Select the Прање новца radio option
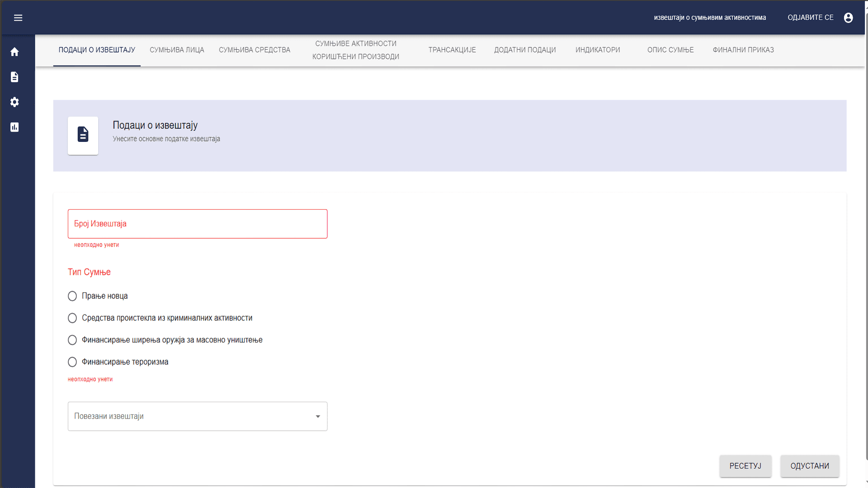This screenshot has width=868, height=488. coord(72,296)
